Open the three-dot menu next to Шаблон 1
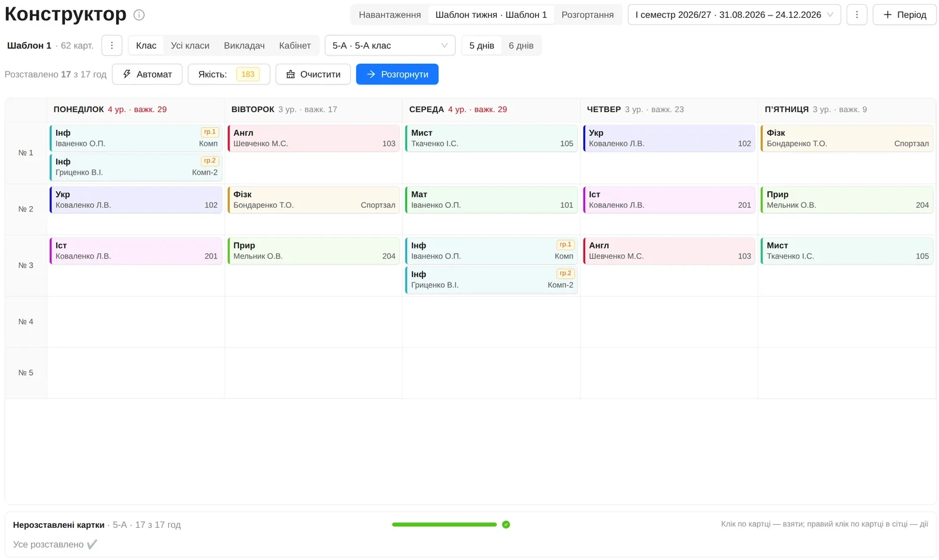The image size is (939, 560). tap(112, 45)
